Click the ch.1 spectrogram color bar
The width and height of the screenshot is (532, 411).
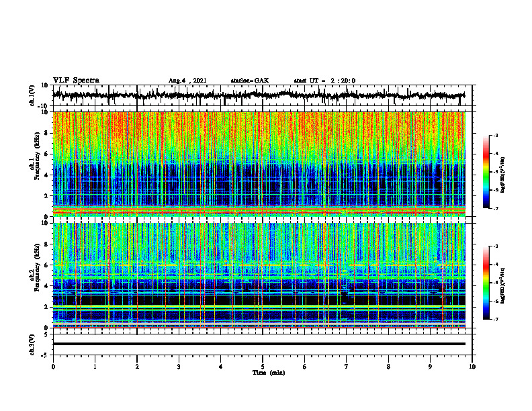click(486, 172)
